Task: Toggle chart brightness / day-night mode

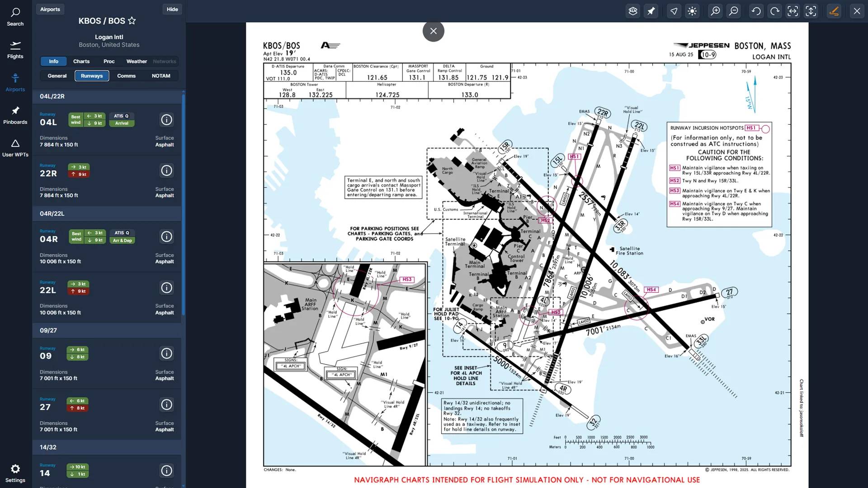Action: (x=692, y=11)
